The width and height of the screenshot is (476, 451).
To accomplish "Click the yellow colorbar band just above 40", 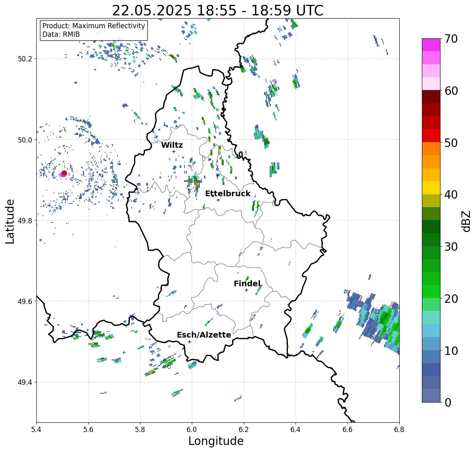I will 431,188.
